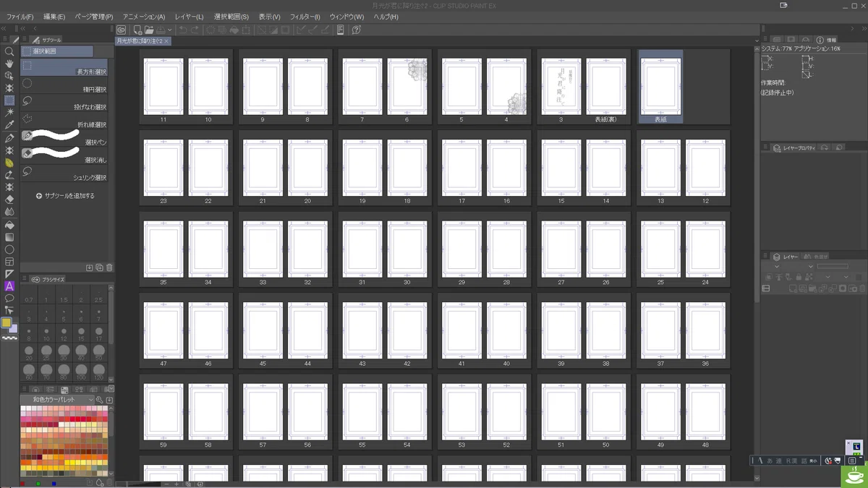Choose the 長方形選択 sub tool
Image resolution: width=868 pixels, height=488 pixels.
coord(64,67)
